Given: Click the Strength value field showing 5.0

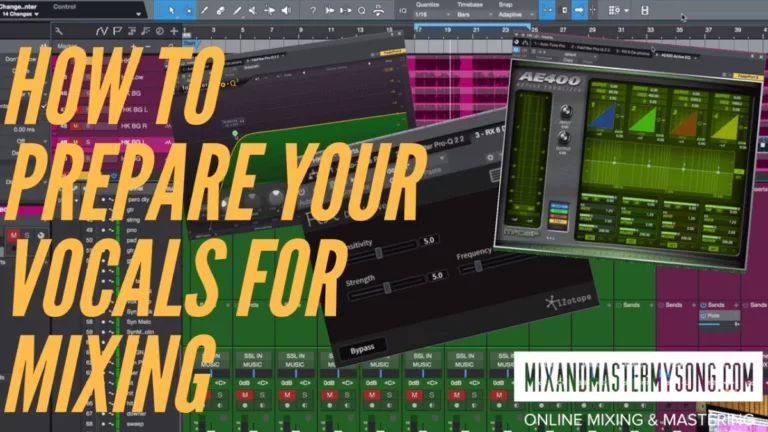Looking at the screenshot, I should tap(437, 276).
